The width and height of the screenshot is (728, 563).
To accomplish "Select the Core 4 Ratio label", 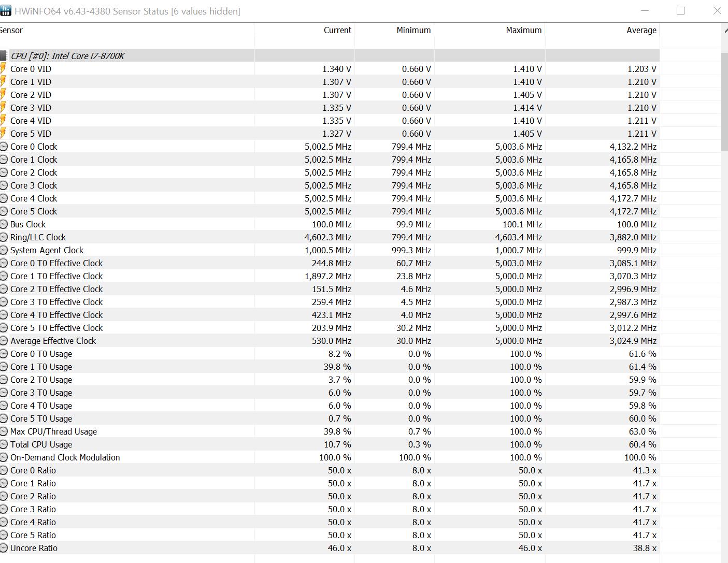I will point(33,522).
